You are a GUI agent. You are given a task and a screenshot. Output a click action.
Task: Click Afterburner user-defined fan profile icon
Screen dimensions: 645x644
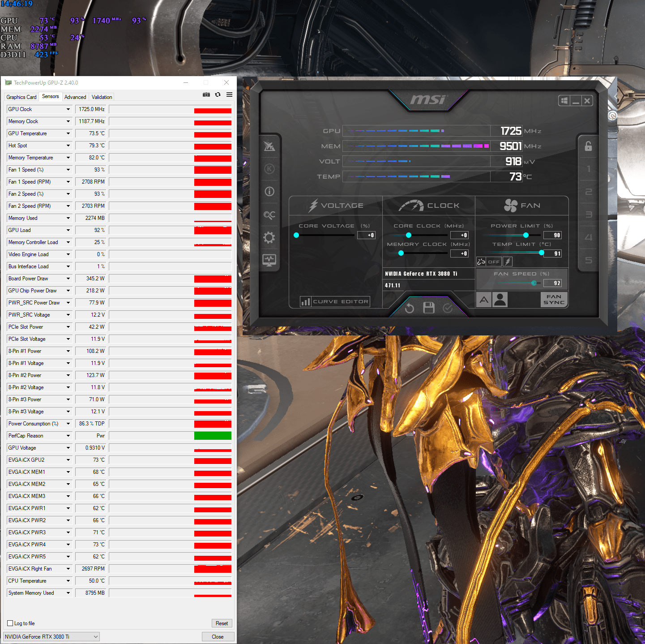500,300
